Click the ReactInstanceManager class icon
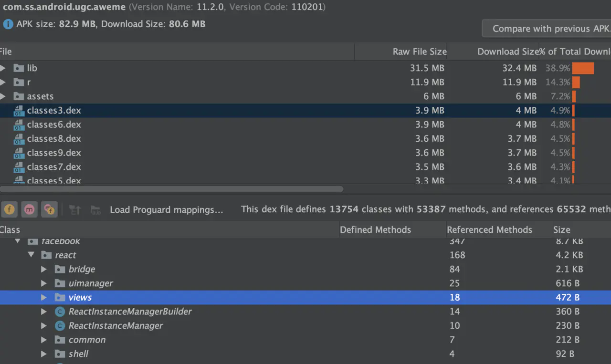Screen dimensions: 611x364 pos(60,326)
